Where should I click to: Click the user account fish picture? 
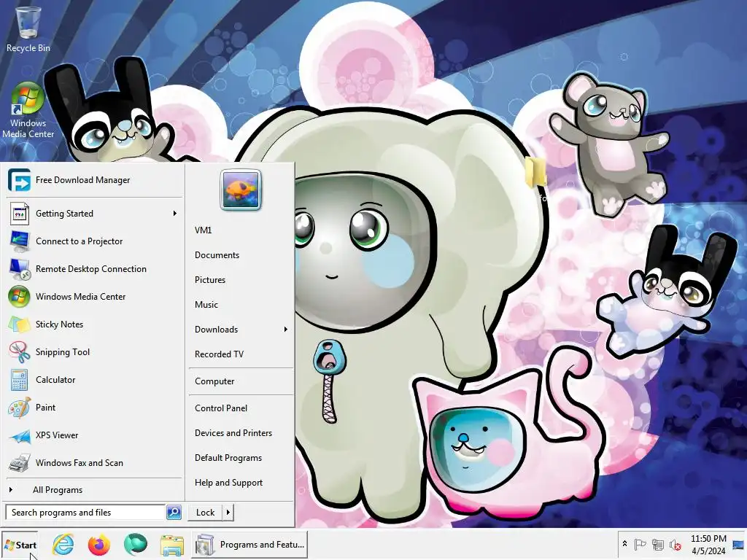coord(241,190)
